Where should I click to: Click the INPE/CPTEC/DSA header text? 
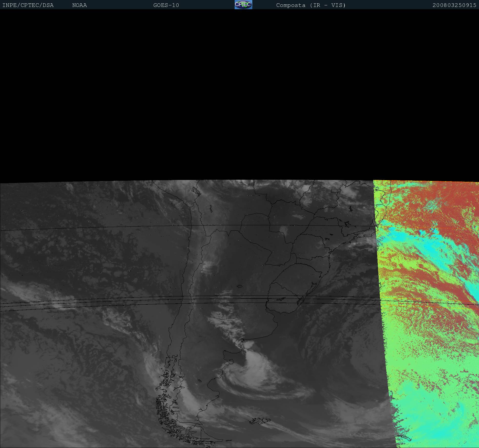[28, 5]
